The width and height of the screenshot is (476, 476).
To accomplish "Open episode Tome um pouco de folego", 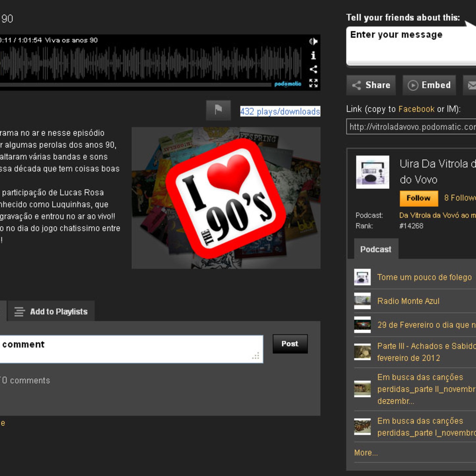I will [x=424, y=277].
